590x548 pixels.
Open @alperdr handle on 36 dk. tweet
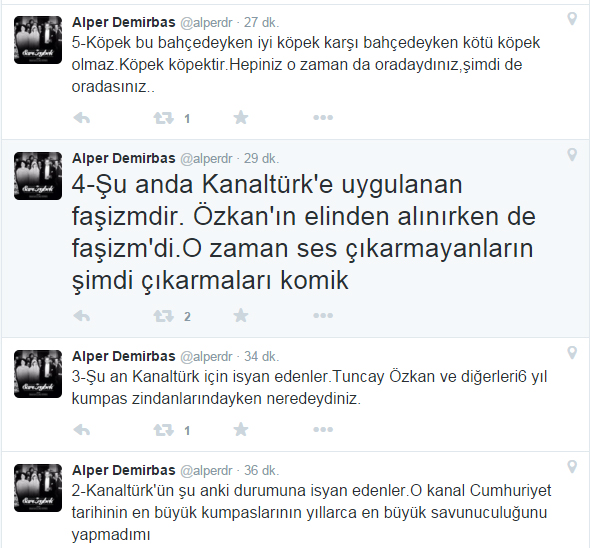(206, 471)
